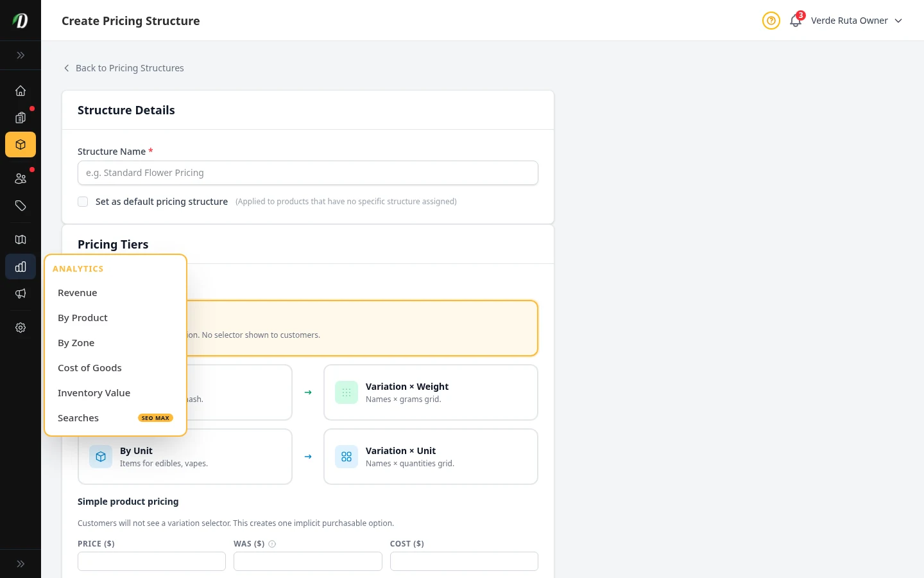Viewport: 924px width, 578px height.
Task: Open the Customers icon in sidebar
Action: 21,179
